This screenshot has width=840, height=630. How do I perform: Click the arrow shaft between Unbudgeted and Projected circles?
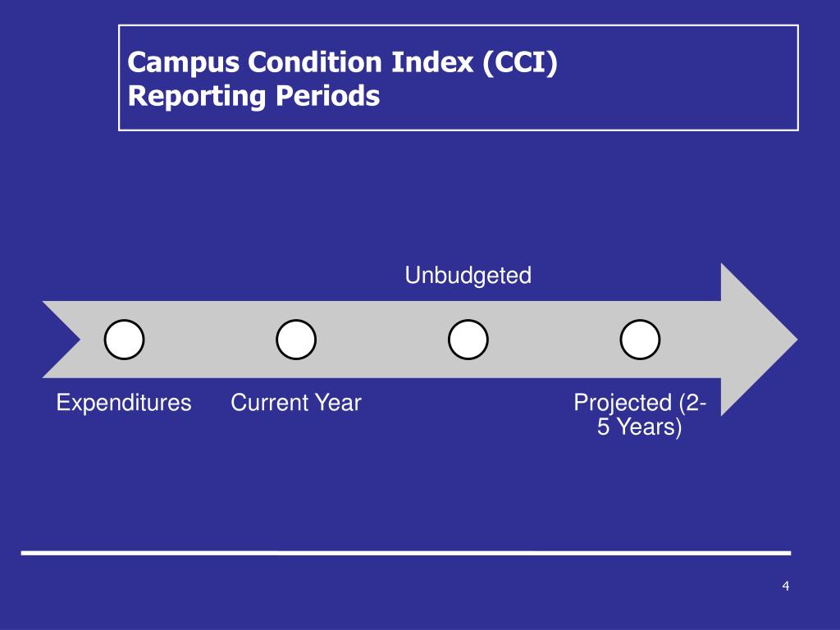tap(554, 340)
